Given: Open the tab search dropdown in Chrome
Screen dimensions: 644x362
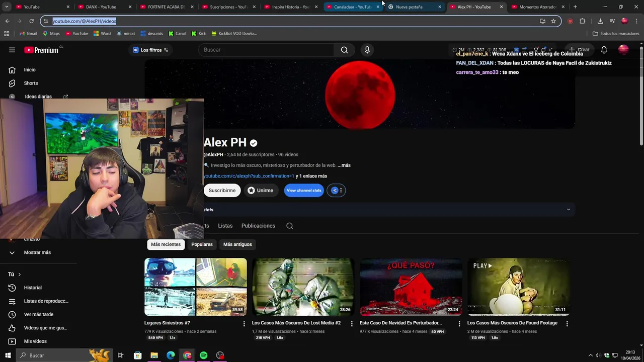Looking at the screenshot, I should click(x=7, y=7).
